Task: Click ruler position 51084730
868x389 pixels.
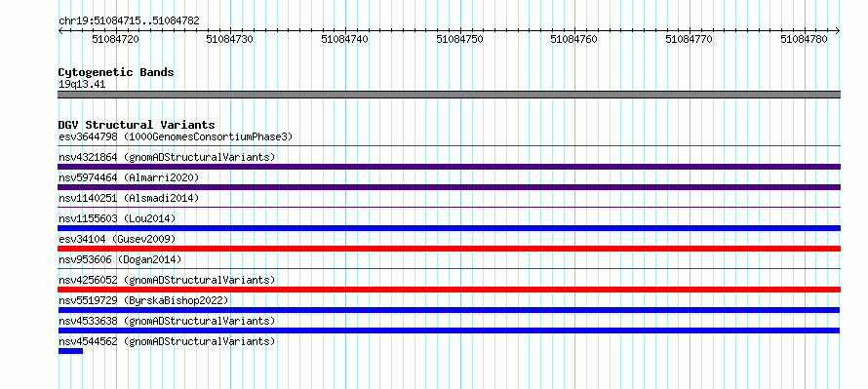Action: tap(230, 39)
